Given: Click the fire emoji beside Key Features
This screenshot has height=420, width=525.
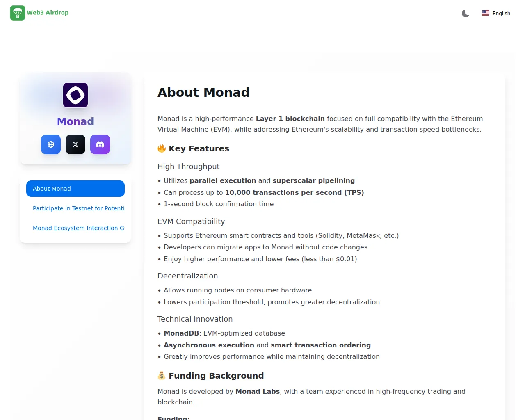Looking at the screenshot, I should pos(162,148).
